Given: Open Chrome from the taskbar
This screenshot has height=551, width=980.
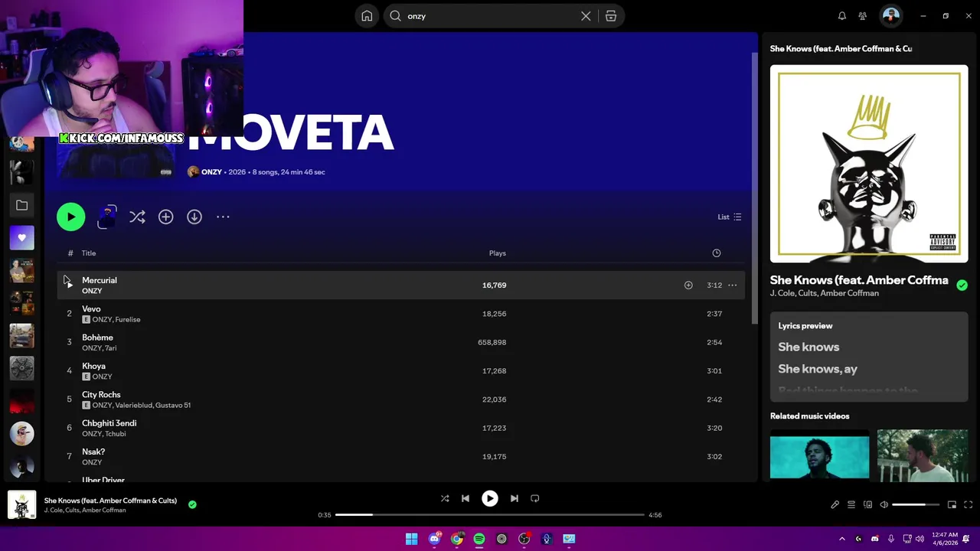Looking at the screenshot, I should pyautogui.click(x=457, y=539).
